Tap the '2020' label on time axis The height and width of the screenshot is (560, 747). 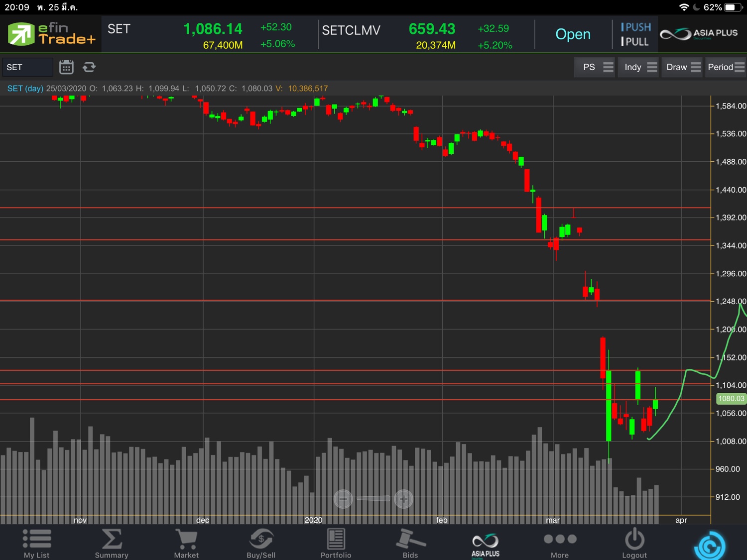point(314,520)
